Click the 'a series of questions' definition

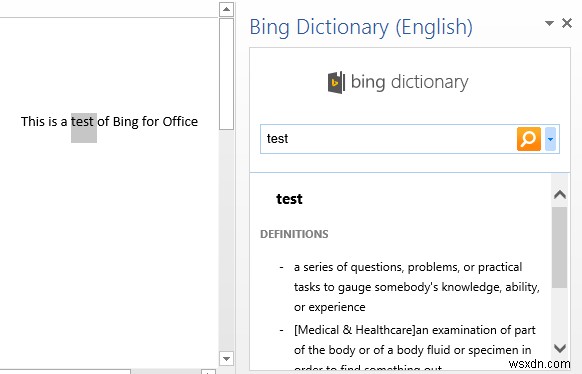(x=416, y=287)
